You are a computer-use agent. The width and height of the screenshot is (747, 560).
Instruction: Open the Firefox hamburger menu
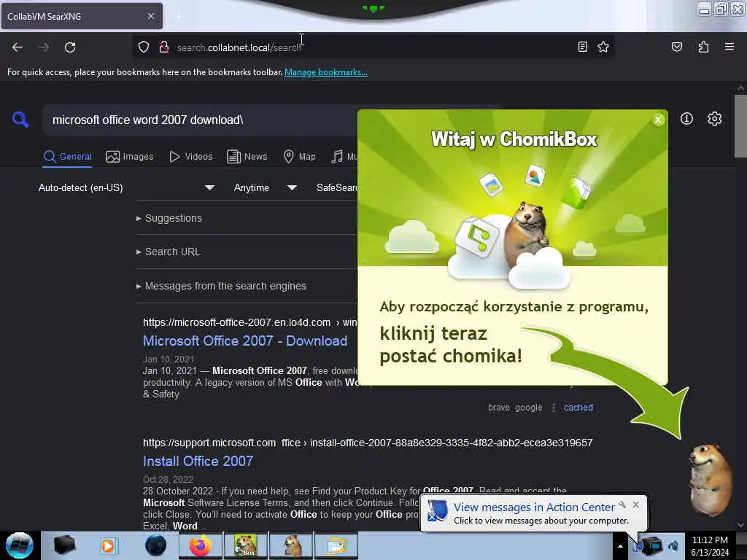coord(729,47)
